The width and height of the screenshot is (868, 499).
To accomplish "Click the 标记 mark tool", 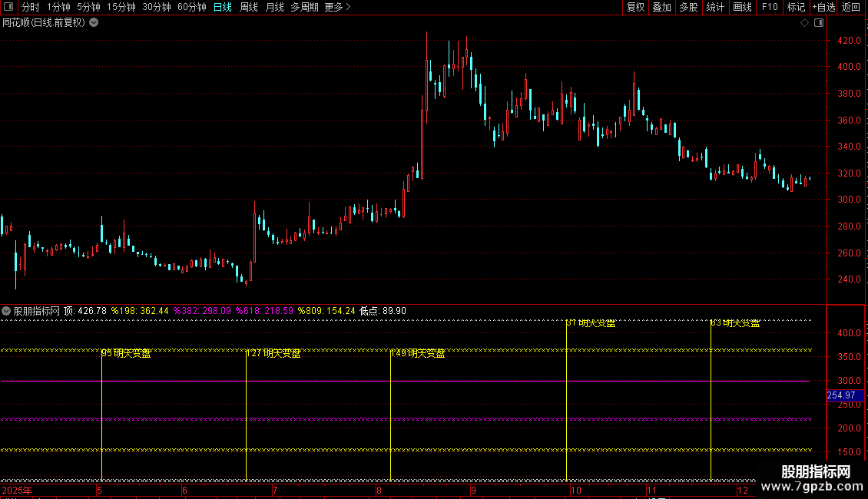I will point(796,7).
